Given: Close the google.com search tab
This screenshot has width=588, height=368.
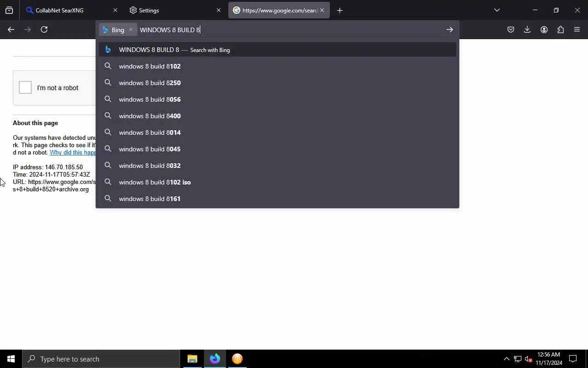Looking at the screenshot, I should [322, 10].
